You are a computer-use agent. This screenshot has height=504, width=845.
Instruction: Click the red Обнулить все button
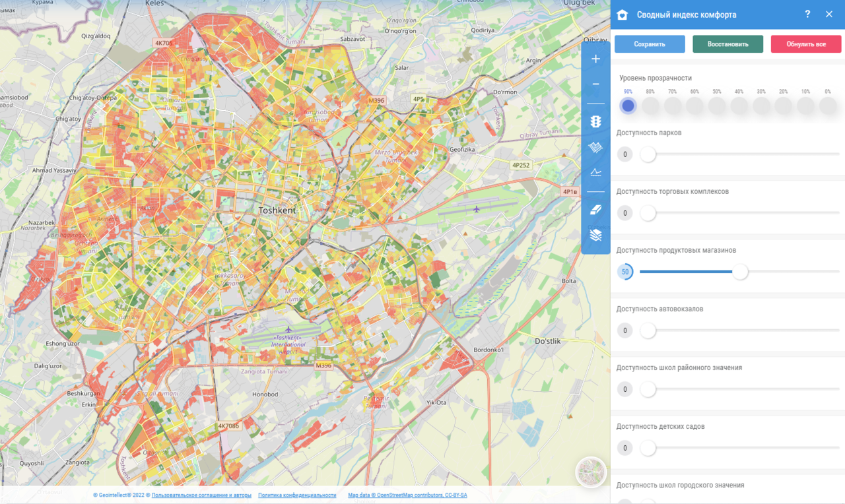(x=805, y=44)
